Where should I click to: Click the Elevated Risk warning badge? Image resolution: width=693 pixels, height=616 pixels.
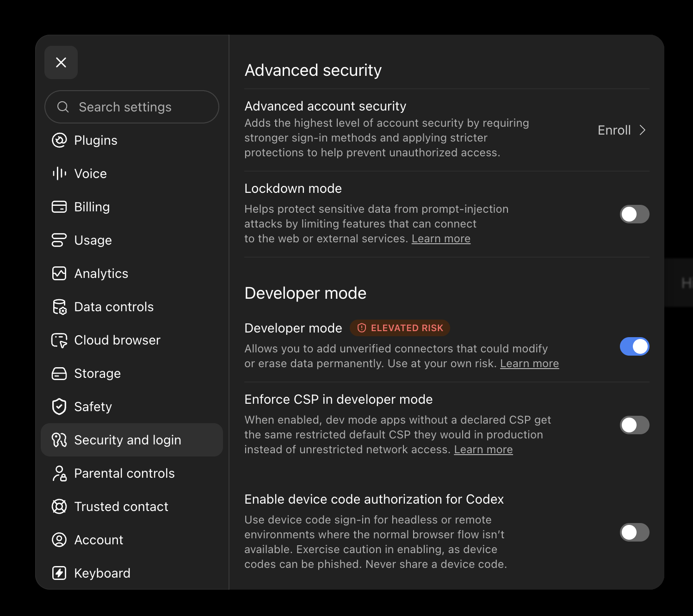(400, 328)
